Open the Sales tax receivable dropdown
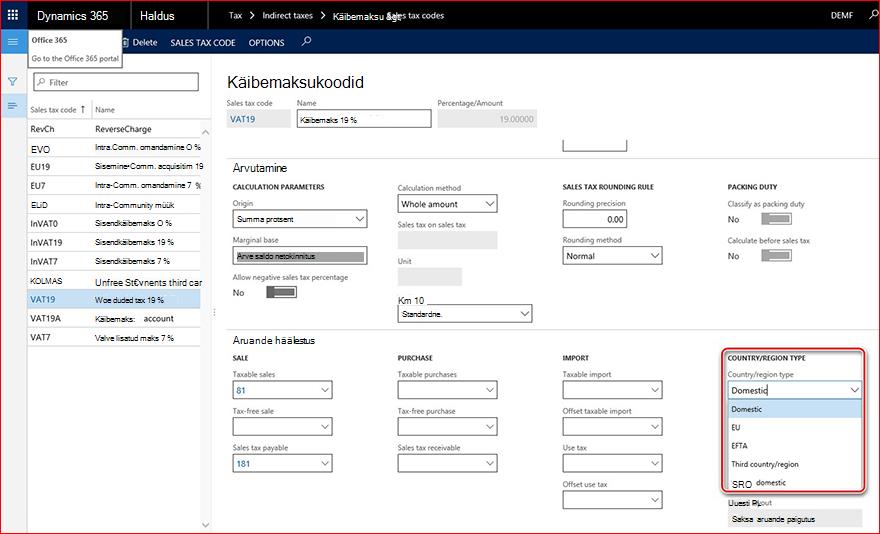 click(447, 463)
